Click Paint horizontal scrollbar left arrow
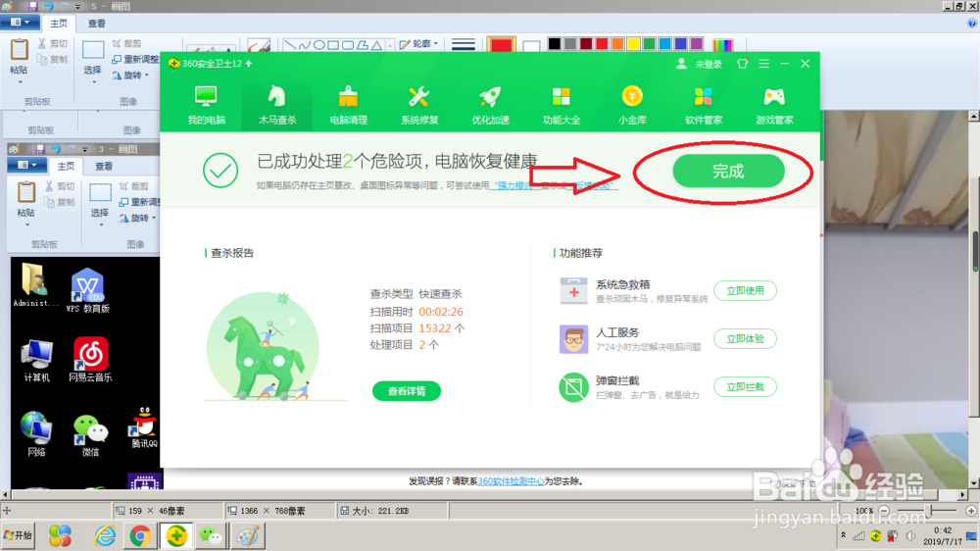The image size is (980, 551). (6, 495)
